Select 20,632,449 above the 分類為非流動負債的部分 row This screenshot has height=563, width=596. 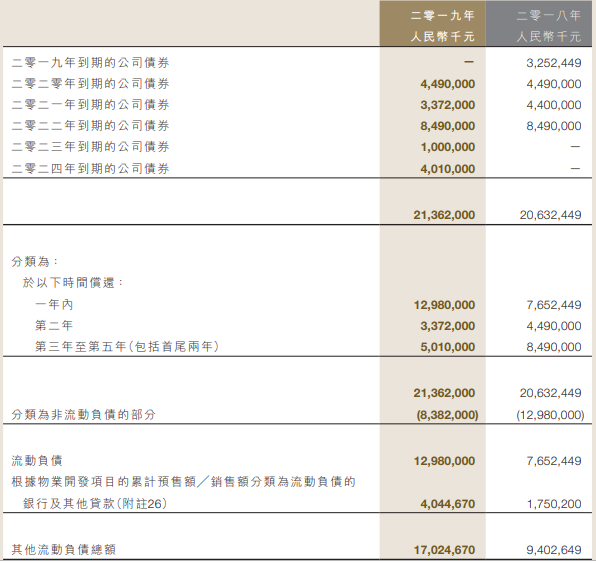551,393
